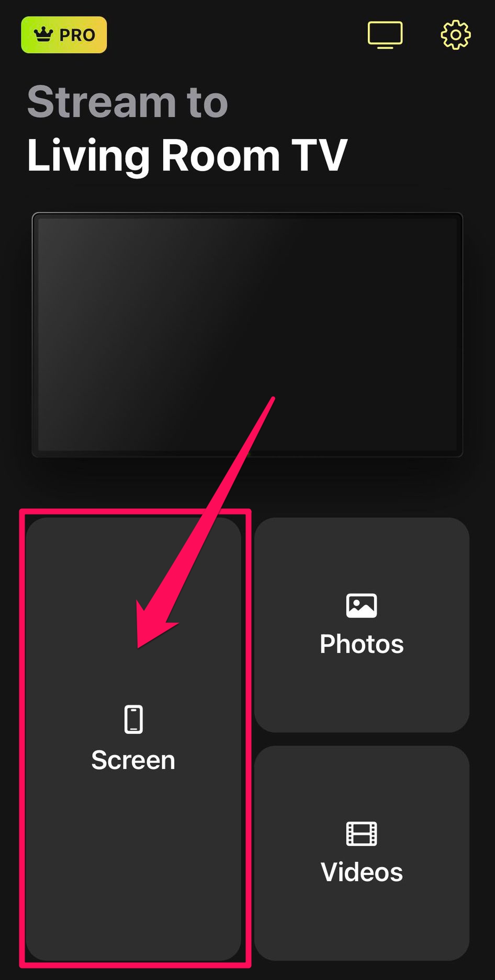Choose the Videos casting tile
495x980 pixels.
point(362,853)
